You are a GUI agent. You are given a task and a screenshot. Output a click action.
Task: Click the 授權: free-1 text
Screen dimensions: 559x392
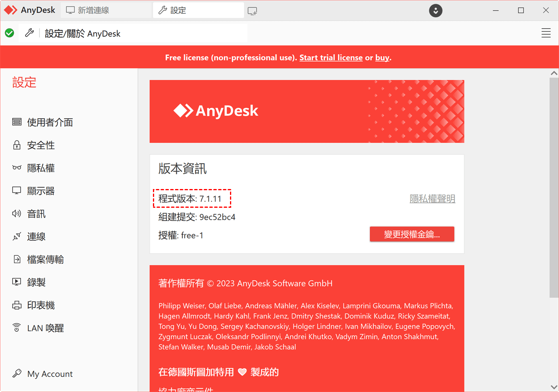(181, 235)
